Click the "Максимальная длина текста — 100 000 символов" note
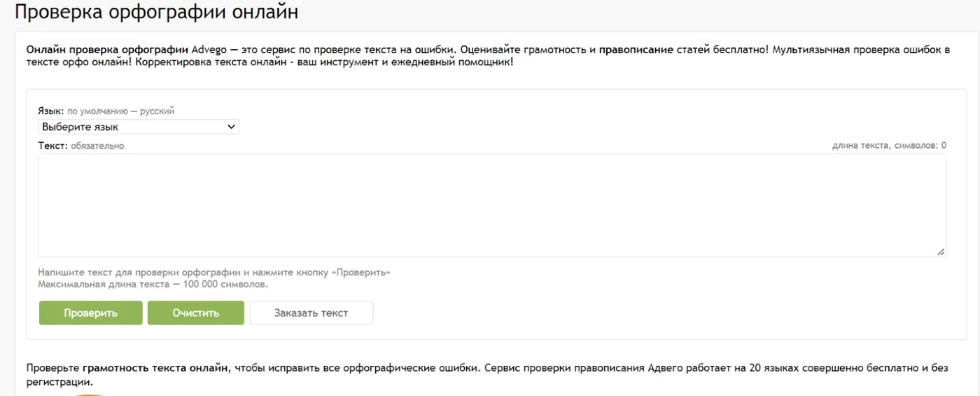Image resolution: width=980 pixels, height=396 pixels. coord(153,285)
